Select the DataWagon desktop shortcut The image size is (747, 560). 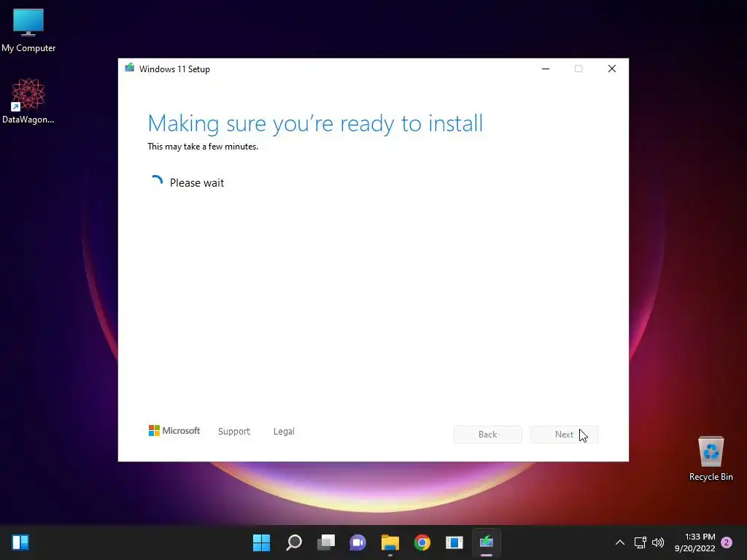[x=28, y=101]
